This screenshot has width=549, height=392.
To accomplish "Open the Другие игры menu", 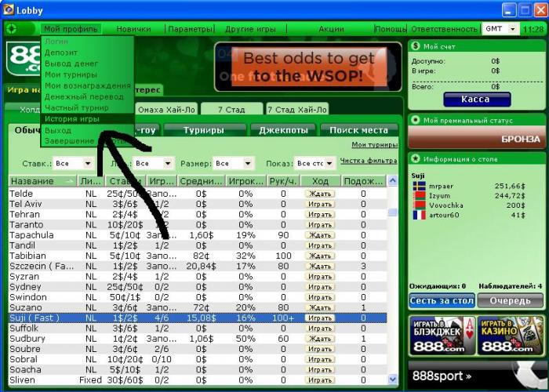I will tap(250, 29).
